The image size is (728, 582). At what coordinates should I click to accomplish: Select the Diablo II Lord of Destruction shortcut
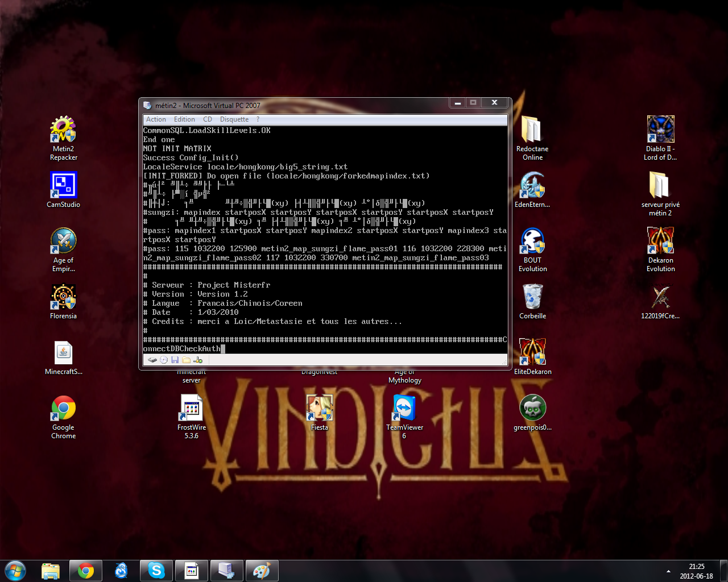pyautogui.click(x=661, y=138)
